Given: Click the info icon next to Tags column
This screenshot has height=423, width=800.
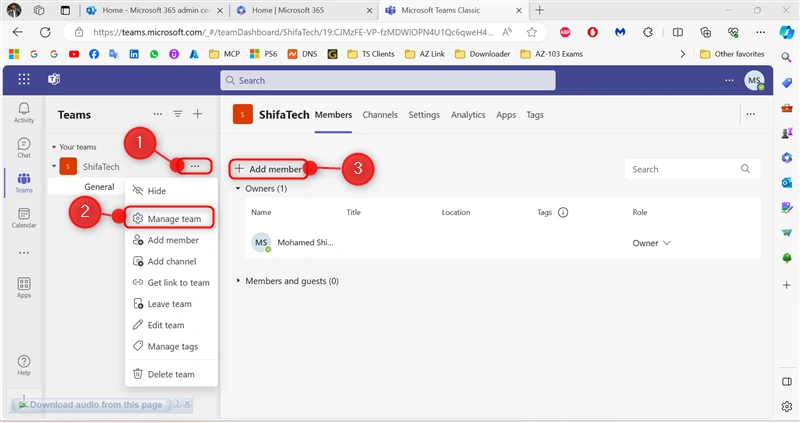Looking at the screenshot, I should click(563, 212).
